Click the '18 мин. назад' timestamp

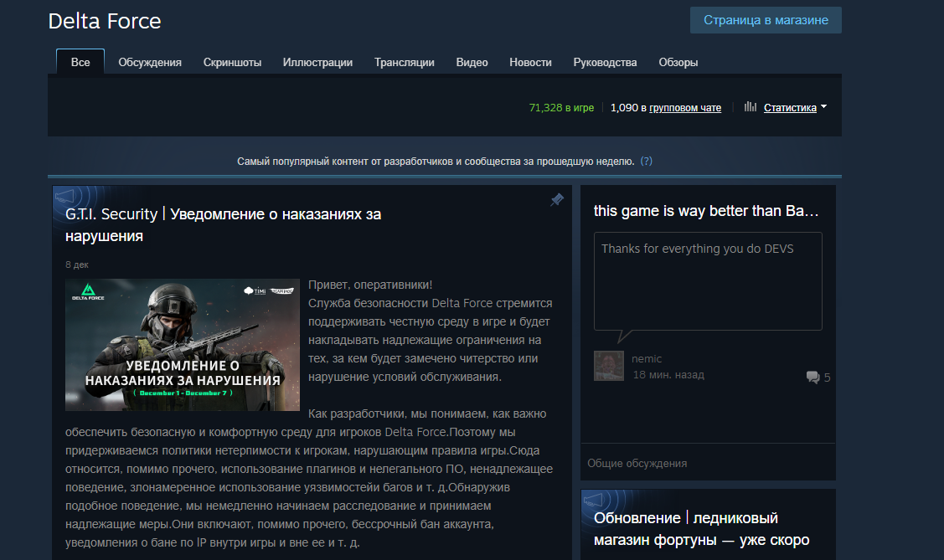(x=668, y=375)
